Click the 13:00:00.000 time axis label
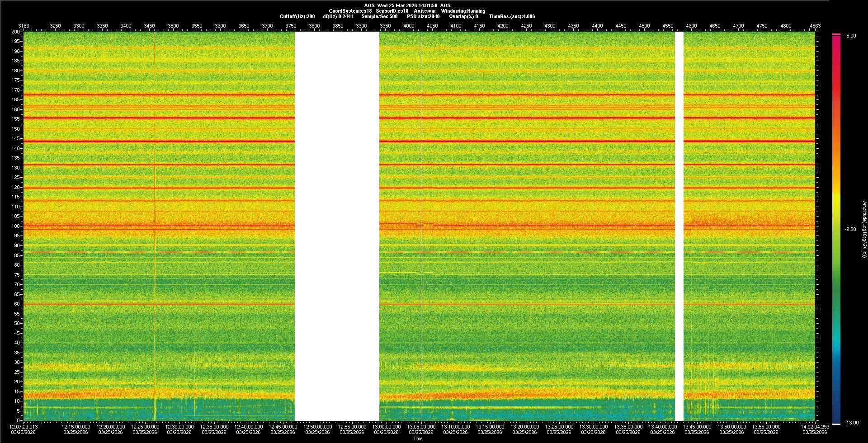Viewport: 868px width, 443px height. click(x=387, y=426)
